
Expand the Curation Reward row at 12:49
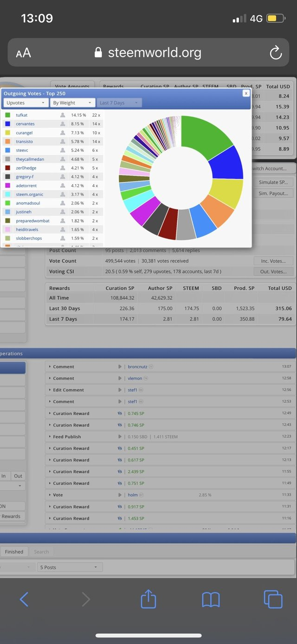pos(50,414)
